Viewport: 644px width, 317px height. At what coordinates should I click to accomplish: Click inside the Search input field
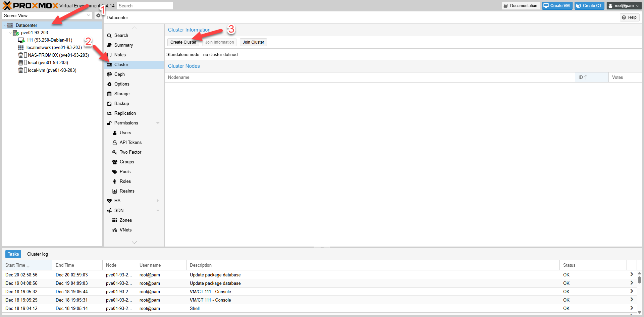pyautogui.click(x=145, y=5)
